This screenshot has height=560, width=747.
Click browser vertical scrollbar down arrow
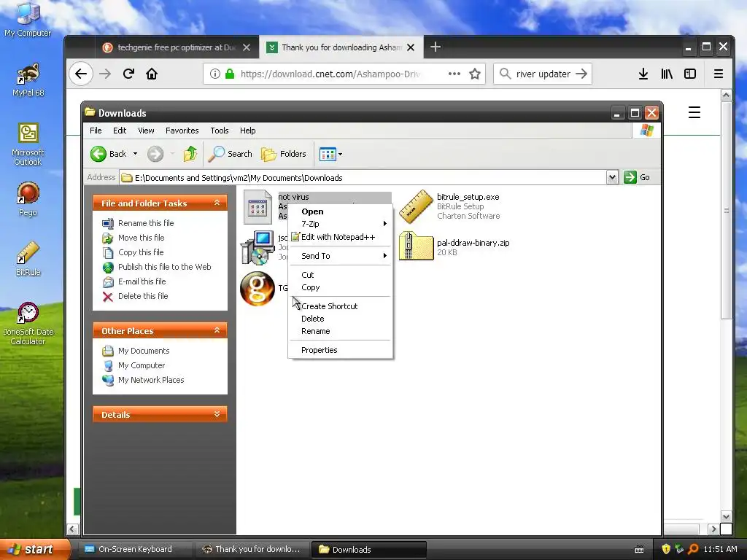(726, 516)
